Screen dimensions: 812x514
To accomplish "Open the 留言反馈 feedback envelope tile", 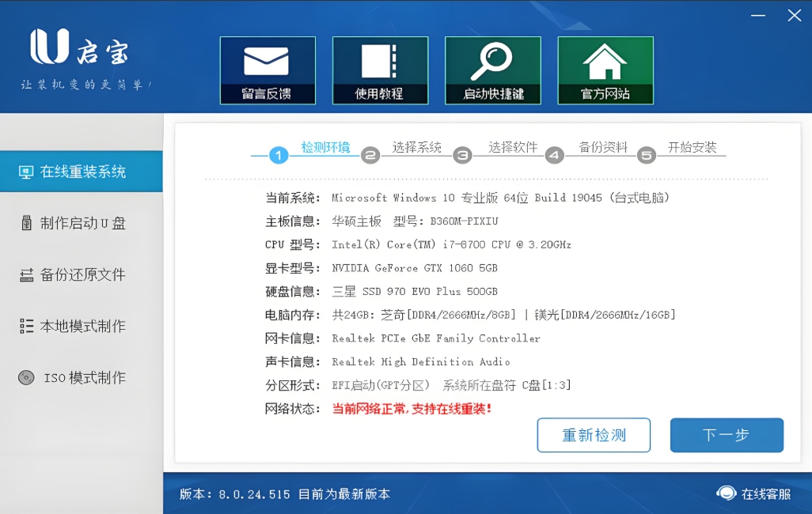I will click(x=268, y=70).
